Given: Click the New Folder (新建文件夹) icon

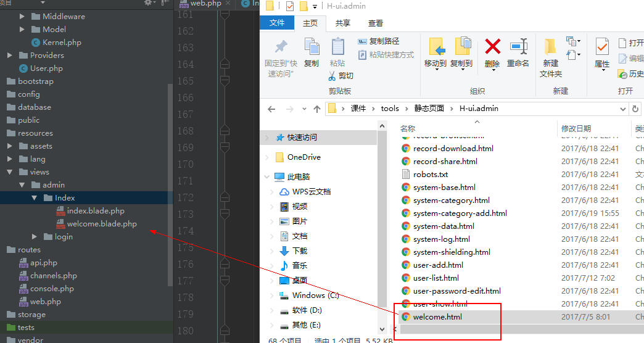Looking at the screenshot, I should coord(550,47).
